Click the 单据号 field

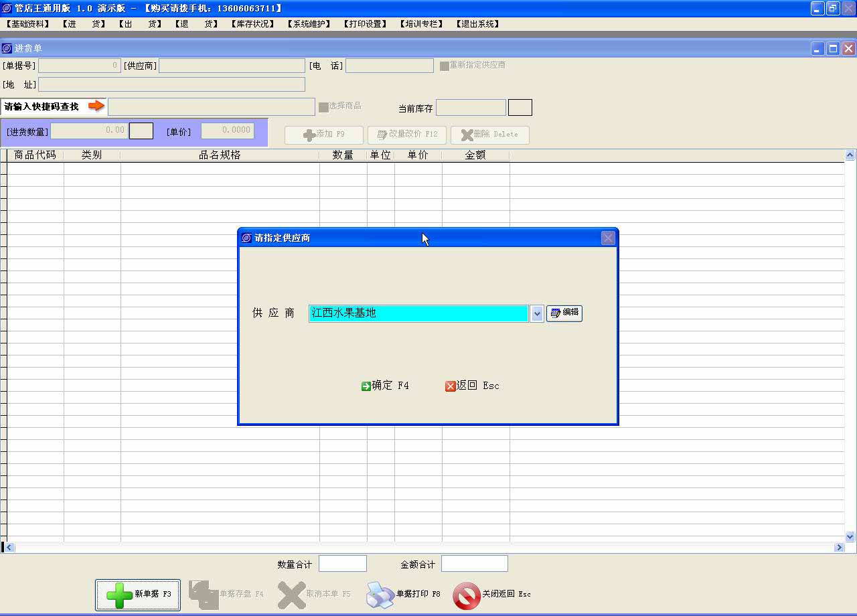coord(80,66)
